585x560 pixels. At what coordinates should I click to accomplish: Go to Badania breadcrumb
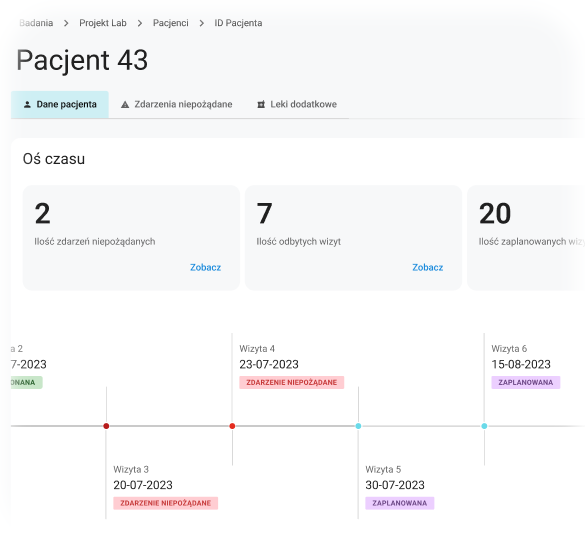[36, 23]
